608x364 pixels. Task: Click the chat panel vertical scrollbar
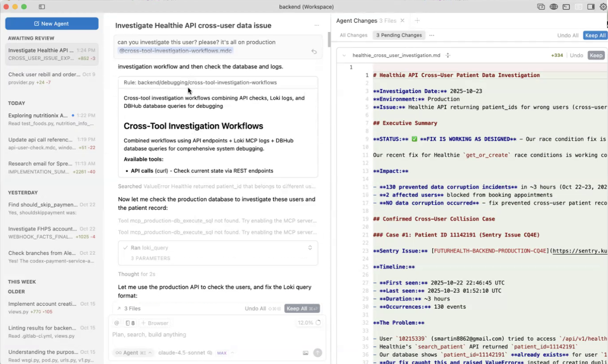(329, 39)
